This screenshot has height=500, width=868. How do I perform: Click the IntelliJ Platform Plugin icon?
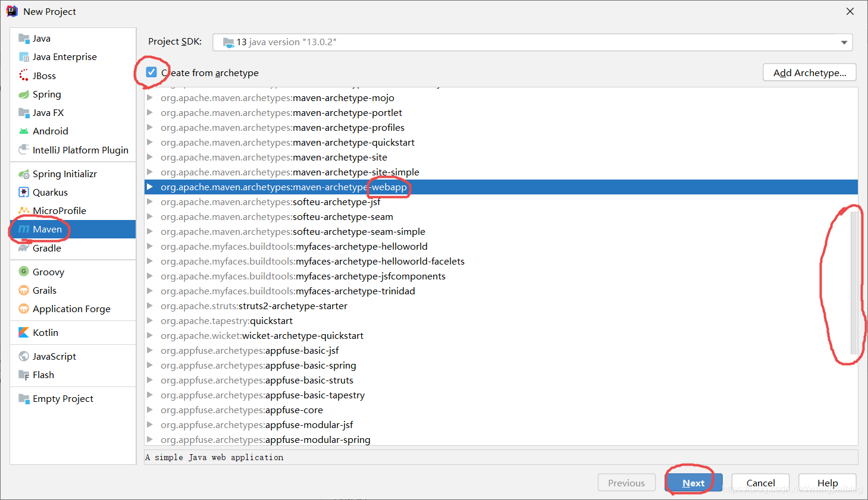(x=24, y=149)
